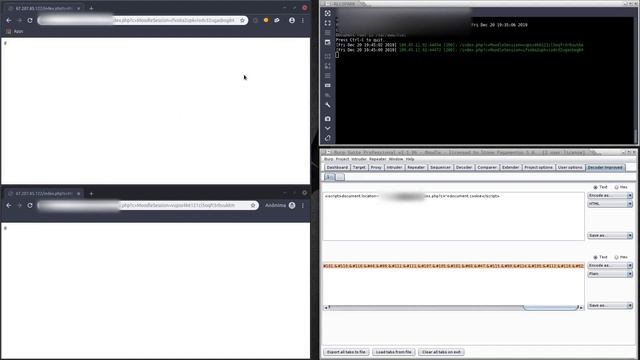Open the lower pane's Encode as dropdown

[610, 265]
